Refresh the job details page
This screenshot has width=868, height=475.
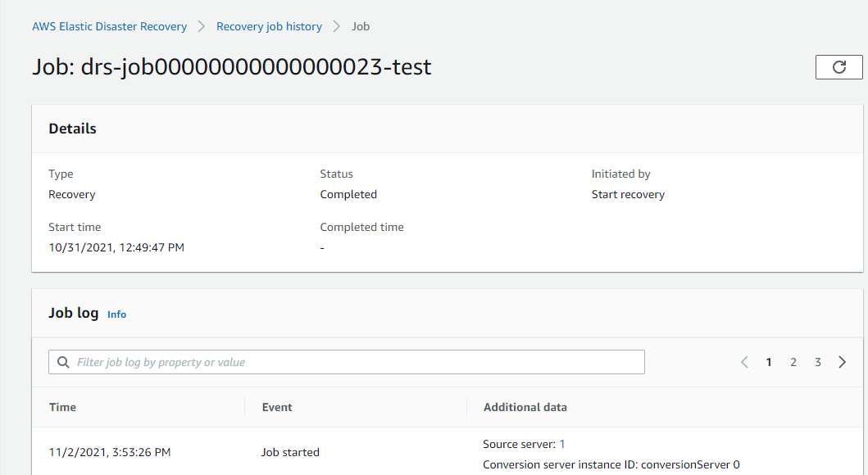(x=838, y=67)
